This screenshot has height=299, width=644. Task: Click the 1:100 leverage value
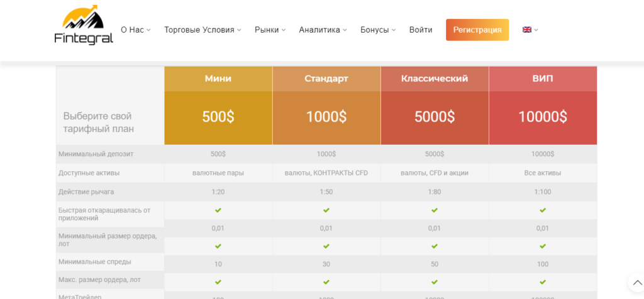coord(543,191)
